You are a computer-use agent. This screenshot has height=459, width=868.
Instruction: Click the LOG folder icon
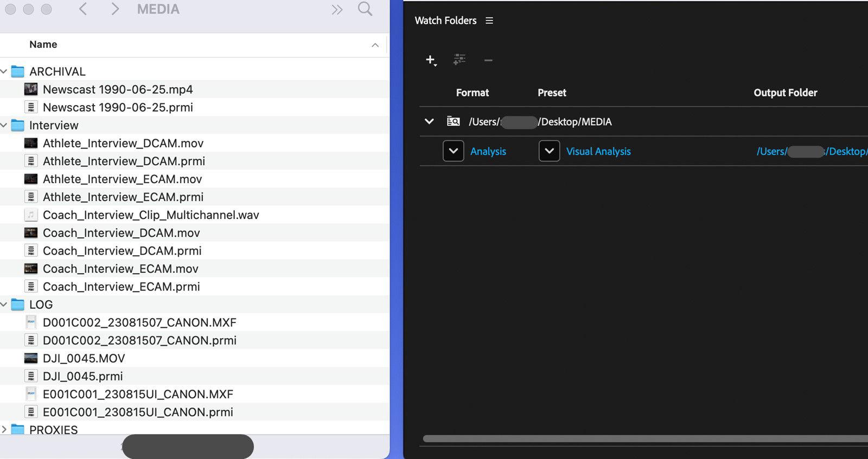point(18,305)
